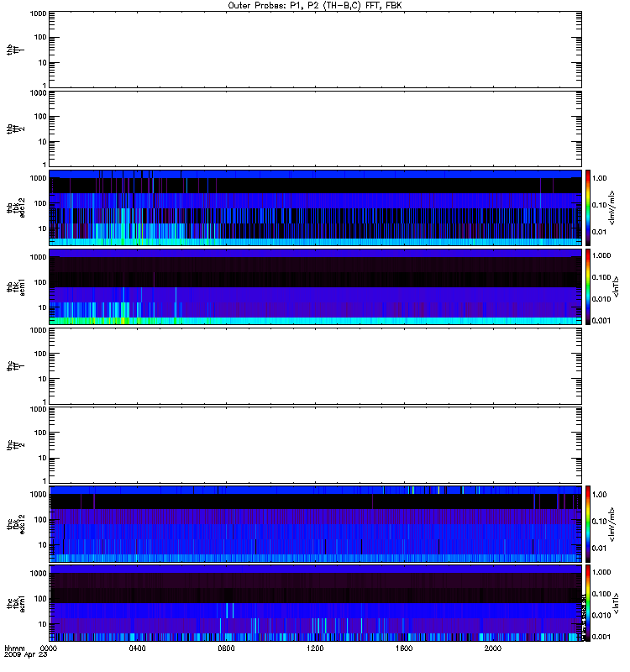Click the thb scm1 nT color bar

click(x=587, y=286)
